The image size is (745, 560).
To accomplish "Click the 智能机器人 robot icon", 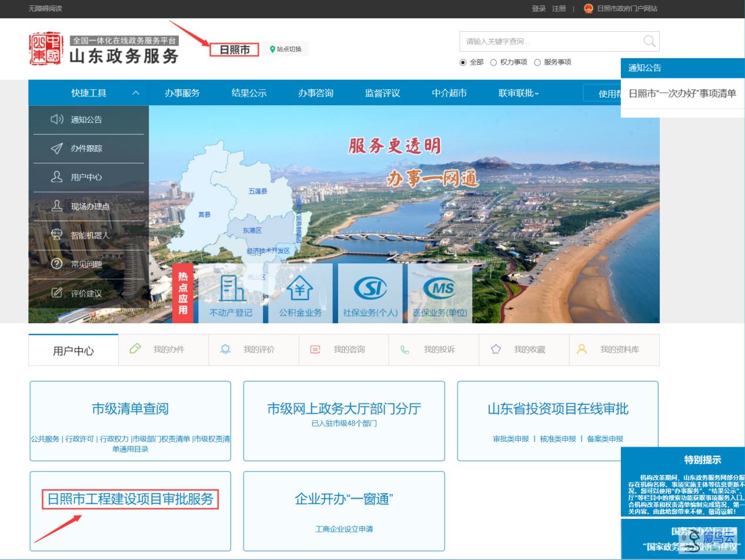I will [56, 234].
